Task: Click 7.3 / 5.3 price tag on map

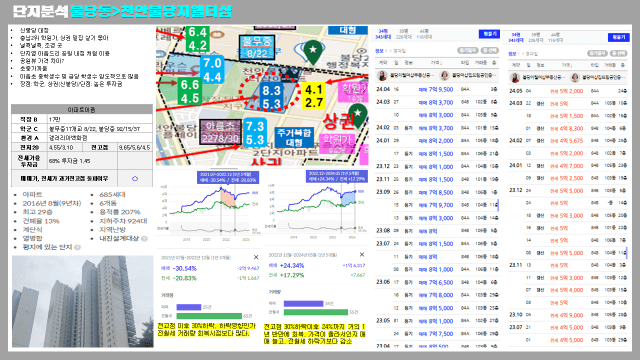Action: point(255,133)
